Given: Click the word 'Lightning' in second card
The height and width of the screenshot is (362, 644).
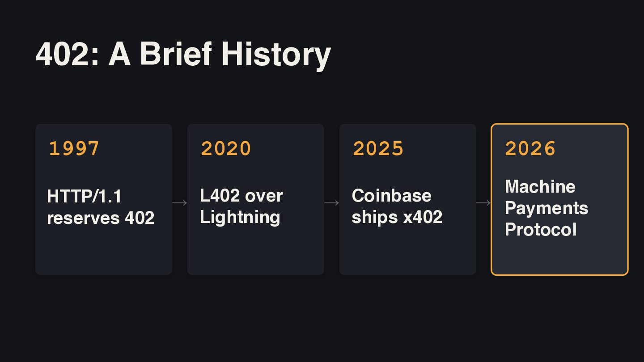Looking at the screenshot, I should click(240, 218).
